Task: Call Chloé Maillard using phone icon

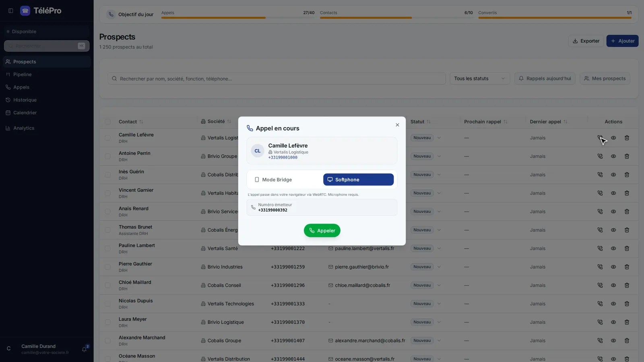Action: 600,285
